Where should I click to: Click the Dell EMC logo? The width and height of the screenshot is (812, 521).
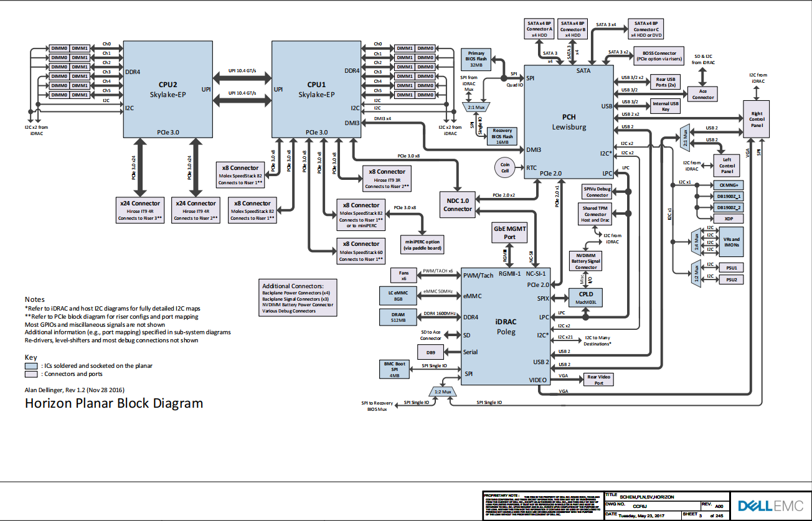[770, 506]
